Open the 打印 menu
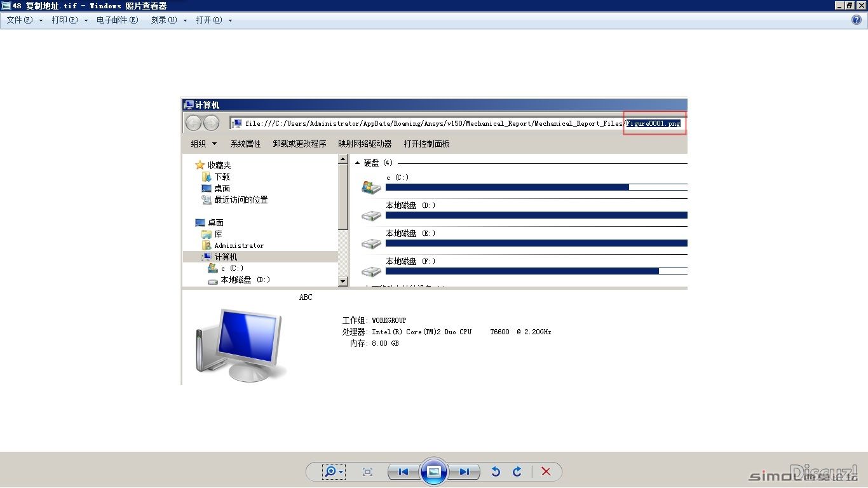868x488 pixels. 69,20
